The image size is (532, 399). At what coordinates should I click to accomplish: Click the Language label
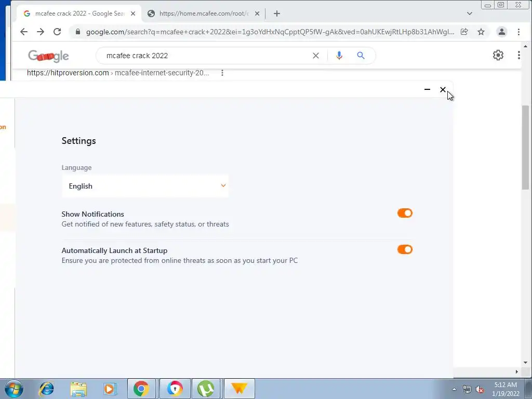pos(77,168)
